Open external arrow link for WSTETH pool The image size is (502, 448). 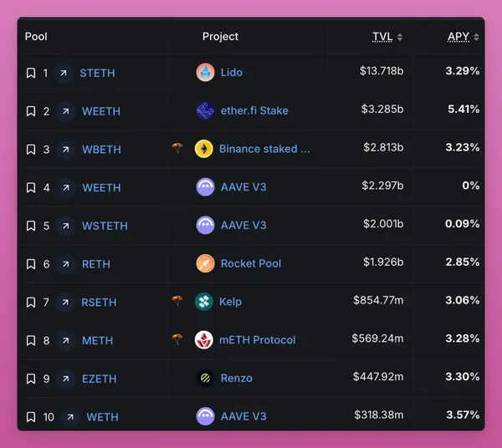(66, 226)
